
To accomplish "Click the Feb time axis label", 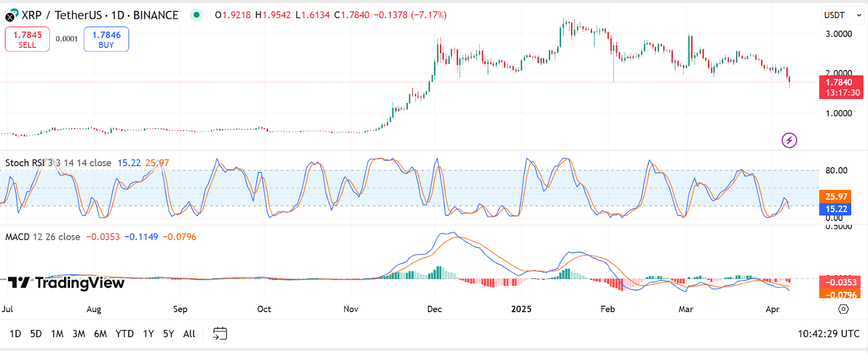I will click(x=608, y=309).
